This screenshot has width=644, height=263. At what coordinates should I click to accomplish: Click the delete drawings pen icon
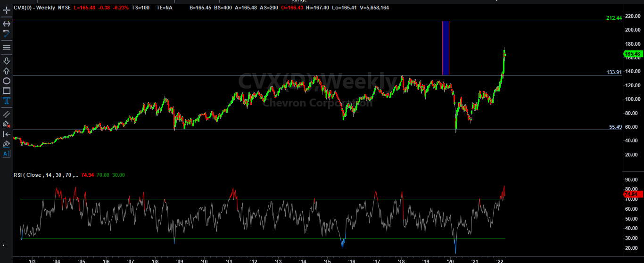pos(7,124)
